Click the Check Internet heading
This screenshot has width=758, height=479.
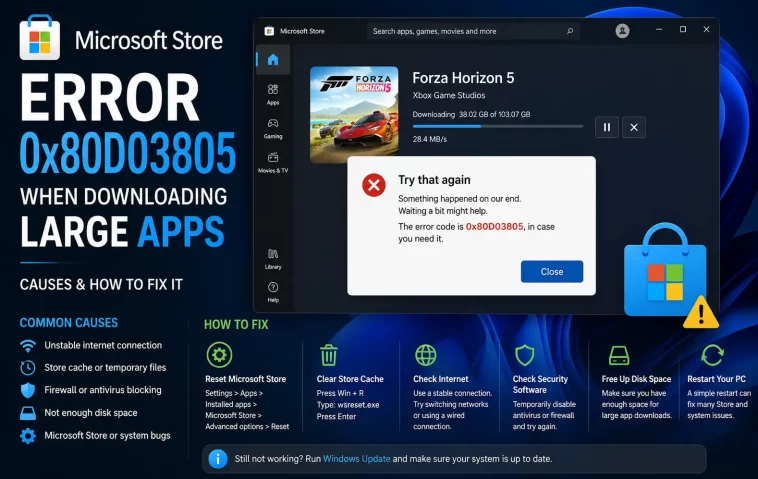(440, 379)
